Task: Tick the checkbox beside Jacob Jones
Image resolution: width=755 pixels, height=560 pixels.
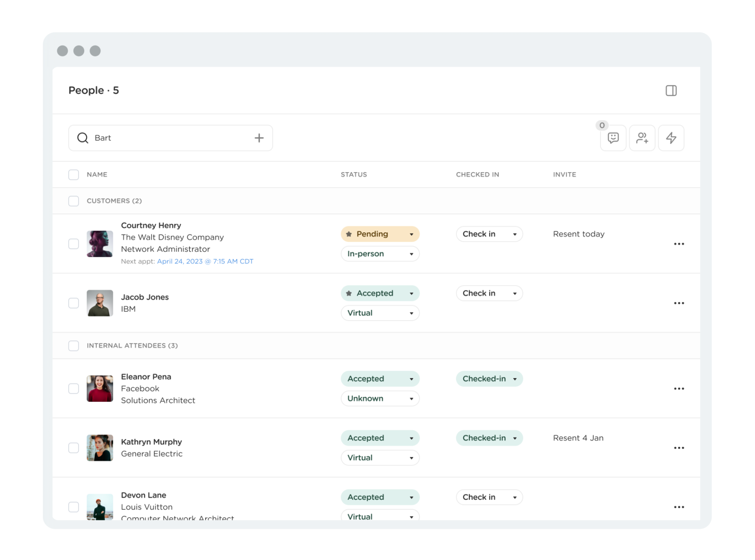Action: point(74,303)
